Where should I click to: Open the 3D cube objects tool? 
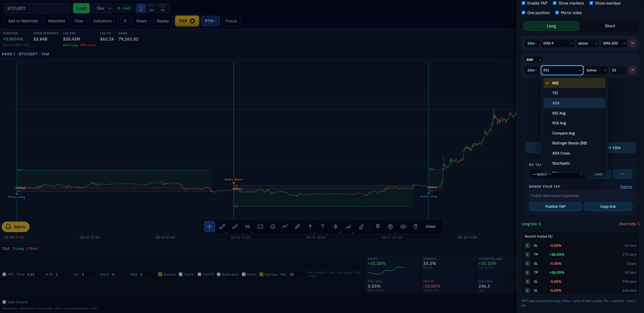click(390, 226)
